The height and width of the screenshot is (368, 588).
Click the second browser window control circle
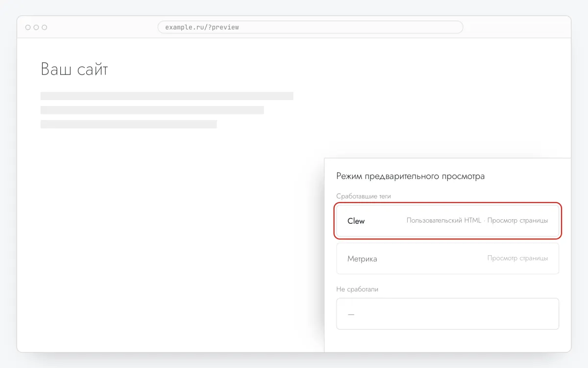click(36, 27)
